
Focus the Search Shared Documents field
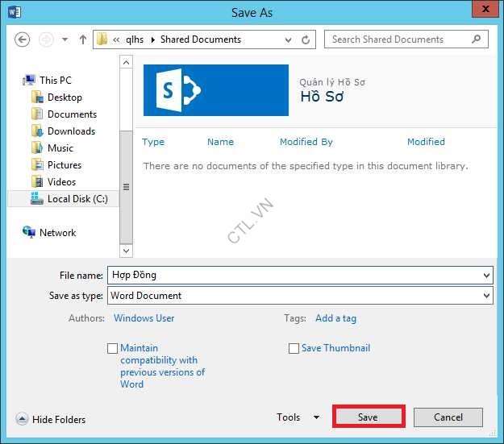(406, 39)
